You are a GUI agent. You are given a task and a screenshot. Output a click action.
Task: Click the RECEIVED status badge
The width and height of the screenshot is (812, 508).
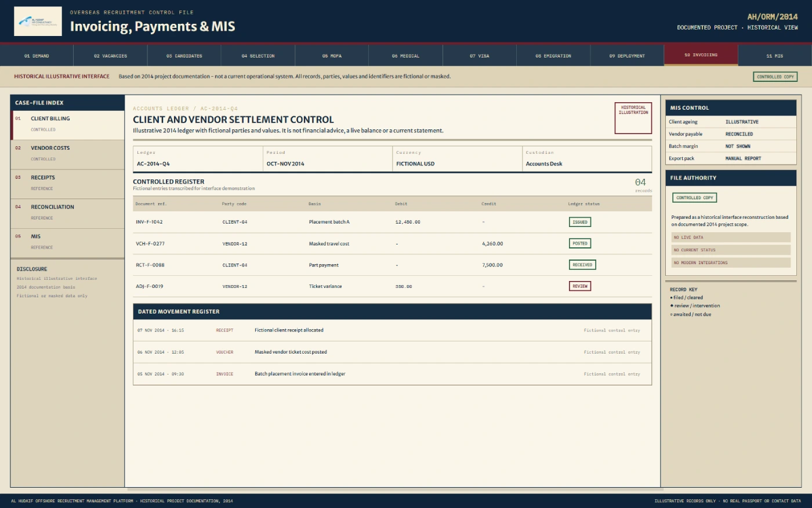582,265
